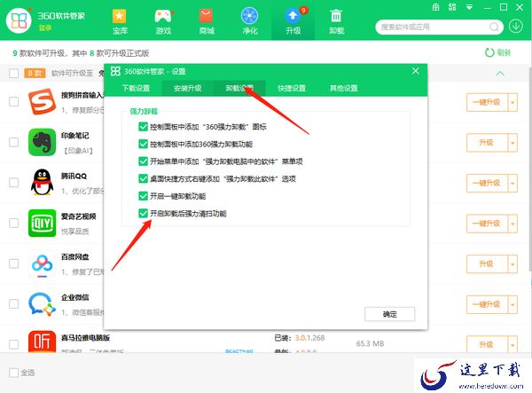Image resolution: width=532 pixels, height=393 pixels.
Task: Expand upgrade options for 百度网盘
Action: 512,263
